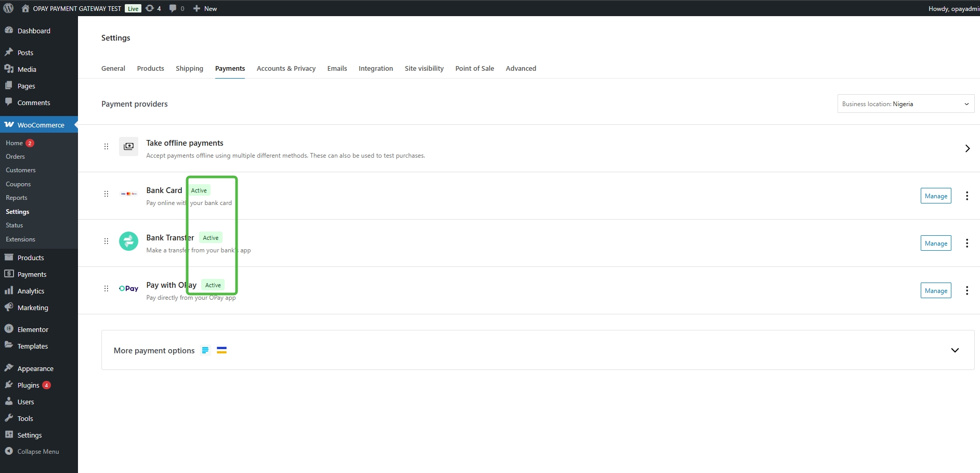Click the Active badge on Bank Transfer
The width and height of the screenshot is (980, 473).
[211, 237]
